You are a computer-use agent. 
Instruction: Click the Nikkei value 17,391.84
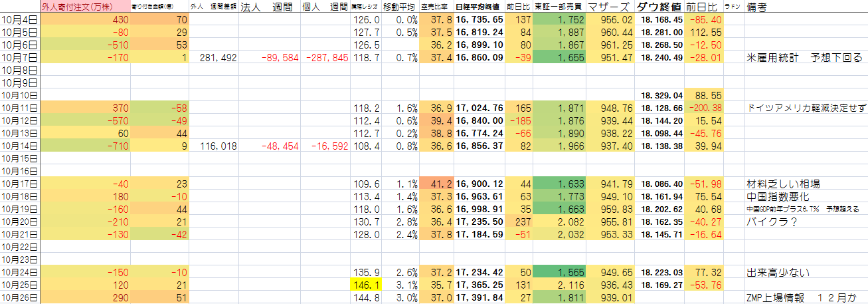coord(479,297)
